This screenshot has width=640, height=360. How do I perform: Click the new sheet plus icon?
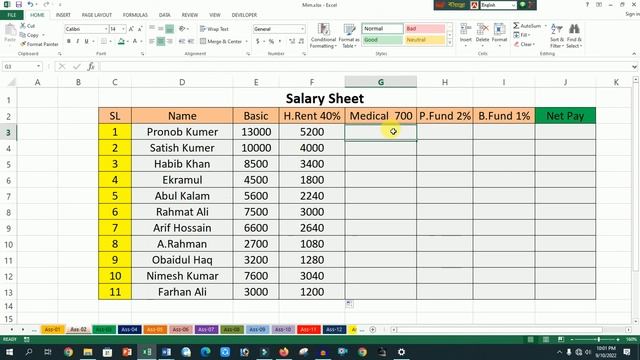click(x=373, y=329)
